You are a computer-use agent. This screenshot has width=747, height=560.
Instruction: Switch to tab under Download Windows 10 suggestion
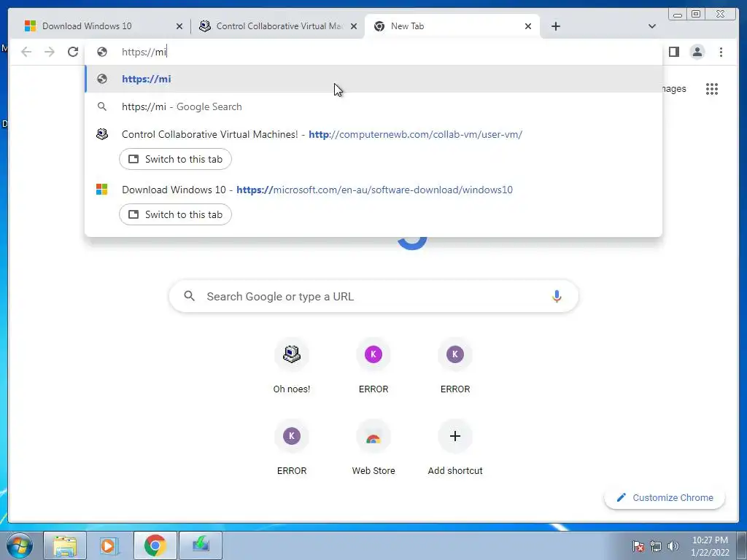175,214
